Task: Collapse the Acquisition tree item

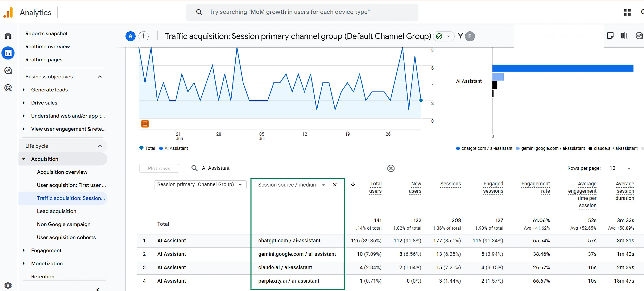Action: coord(24,159)
